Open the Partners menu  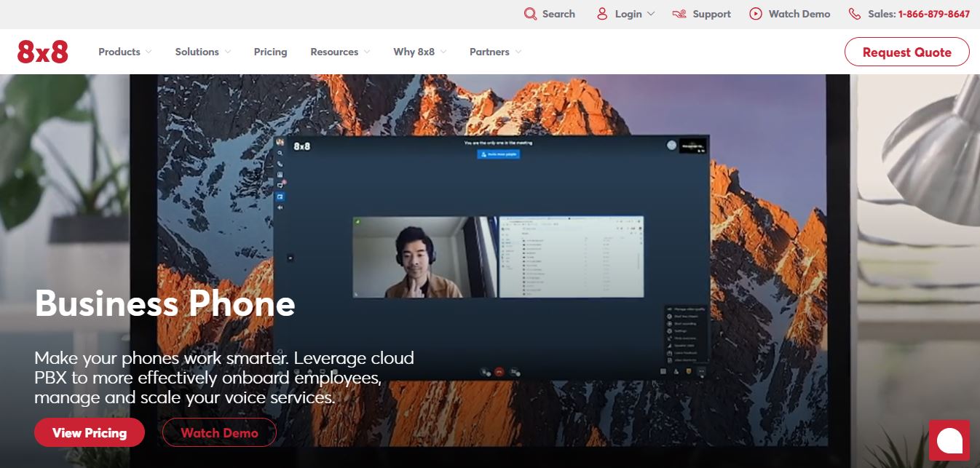pos(489,52)
